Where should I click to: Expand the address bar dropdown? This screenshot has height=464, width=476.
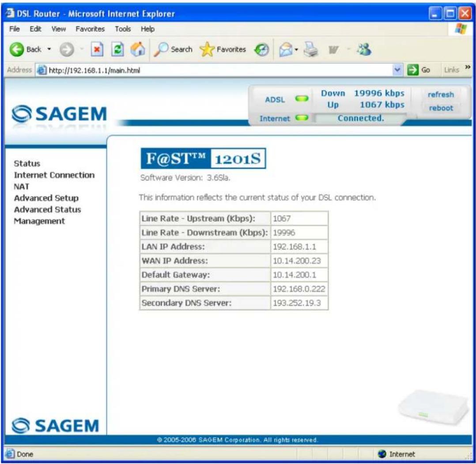pos(397,70)
